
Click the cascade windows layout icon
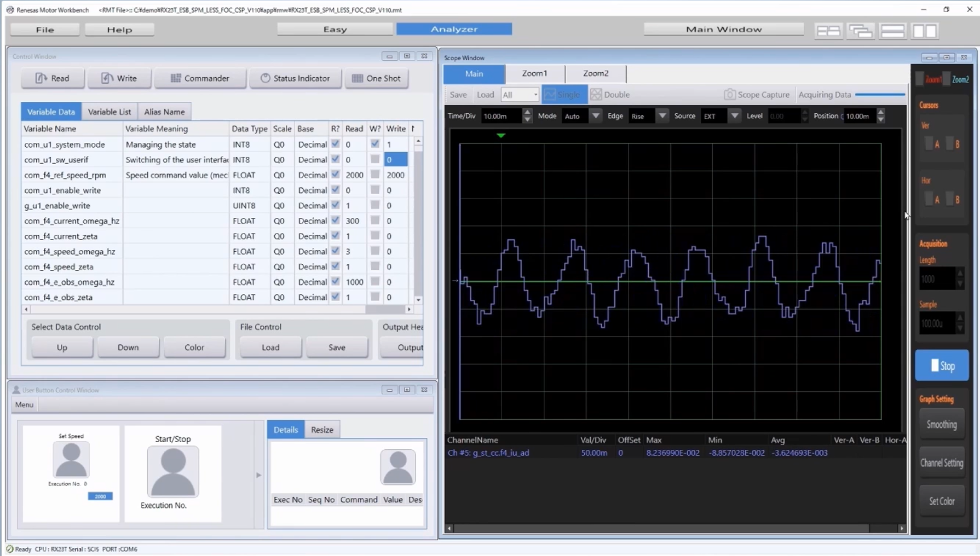pos(860,31)
